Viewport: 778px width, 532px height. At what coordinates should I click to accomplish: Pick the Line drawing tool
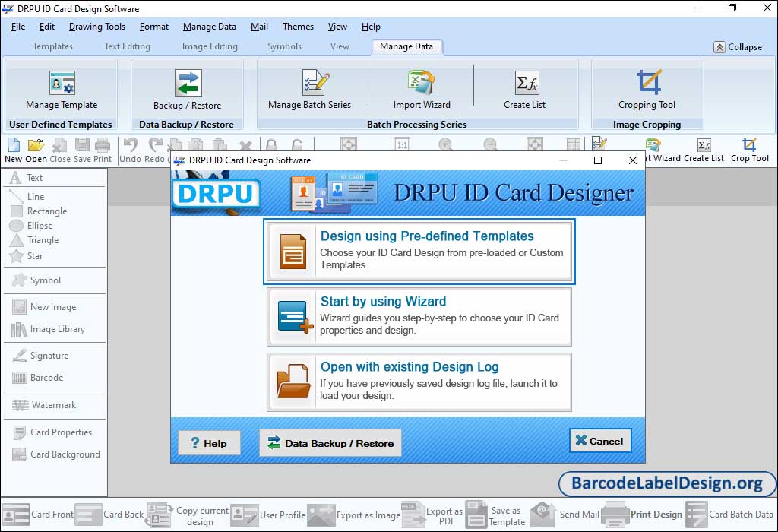click(x=27, y=197)
